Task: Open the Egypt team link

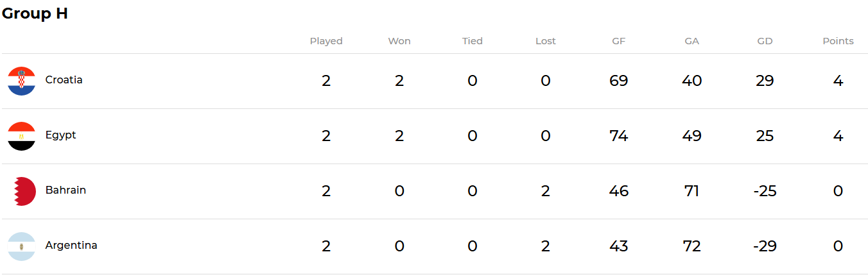Action: [60, 135]
